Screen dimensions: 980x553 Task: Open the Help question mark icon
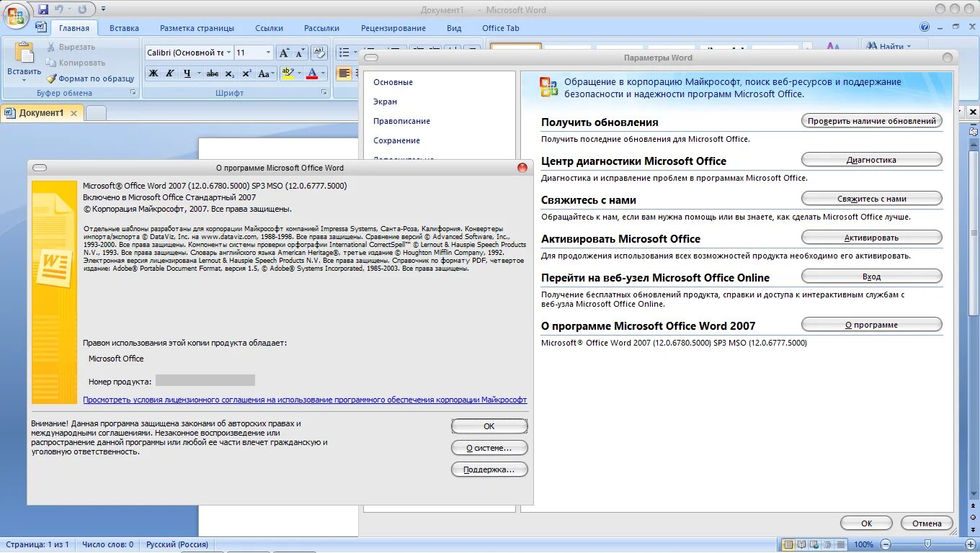(x=925, y=27)
